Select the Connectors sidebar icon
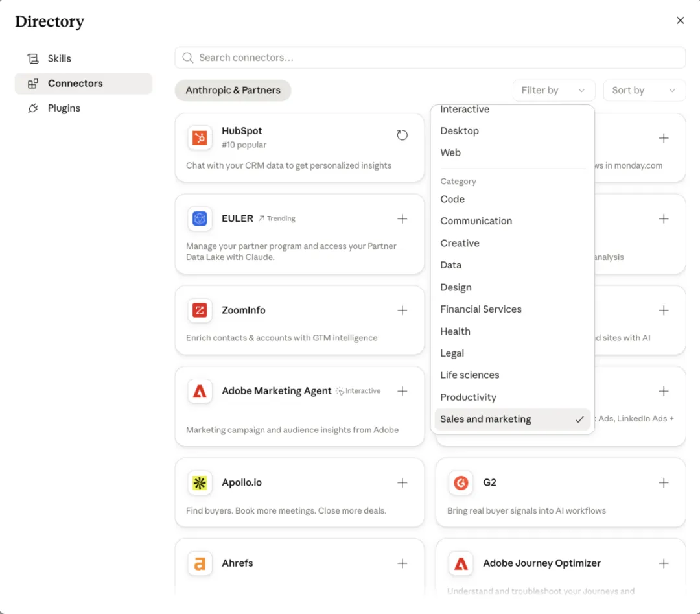 pos(33,84)
